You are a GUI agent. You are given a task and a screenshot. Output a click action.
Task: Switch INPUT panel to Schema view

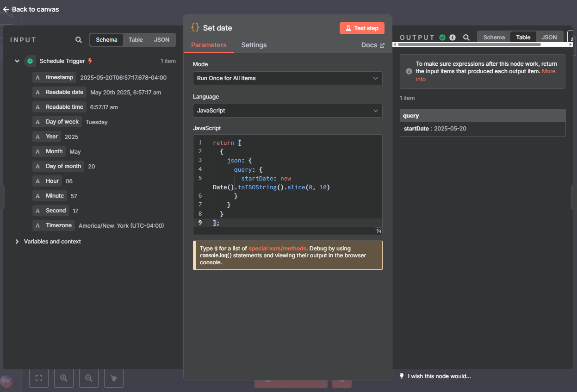(x=106, y=40)
